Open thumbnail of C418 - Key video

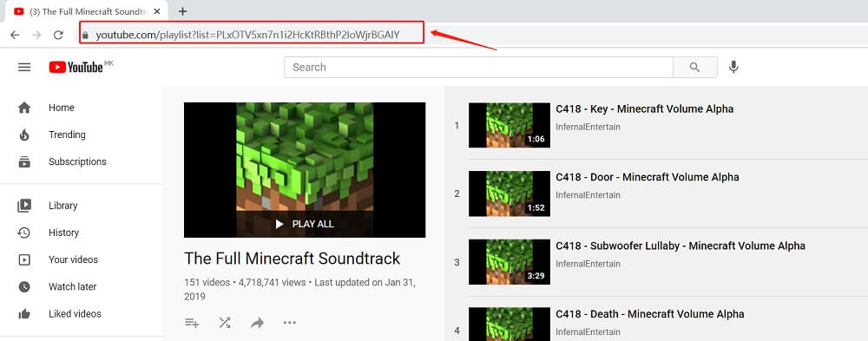510,125
